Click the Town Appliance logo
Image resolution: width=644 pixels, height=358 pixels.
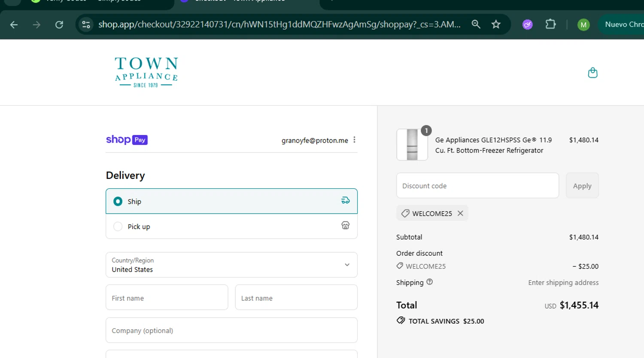[146, 72]
